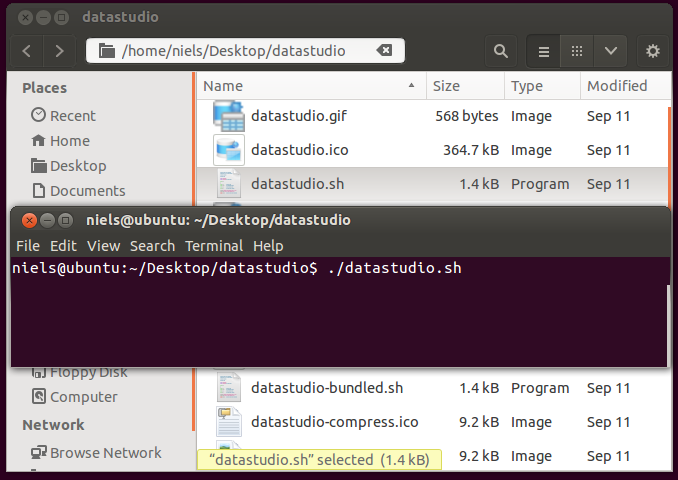
Task: Click the forward navigation arrow
Action: [60, 51]
